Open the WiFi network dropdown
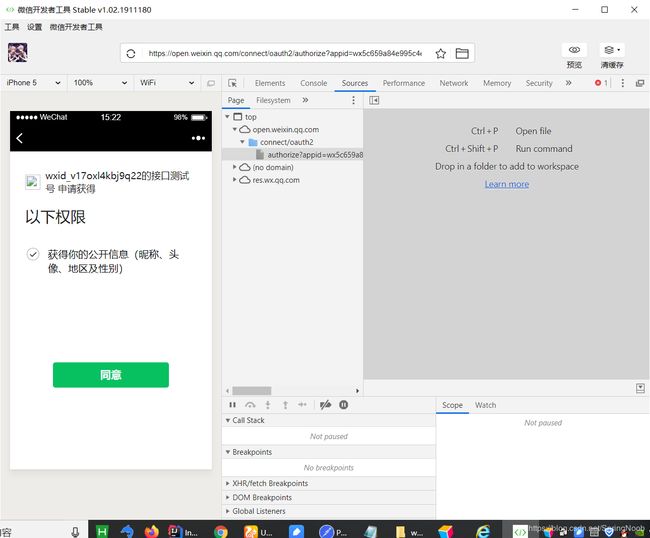 tap(167, 83)
